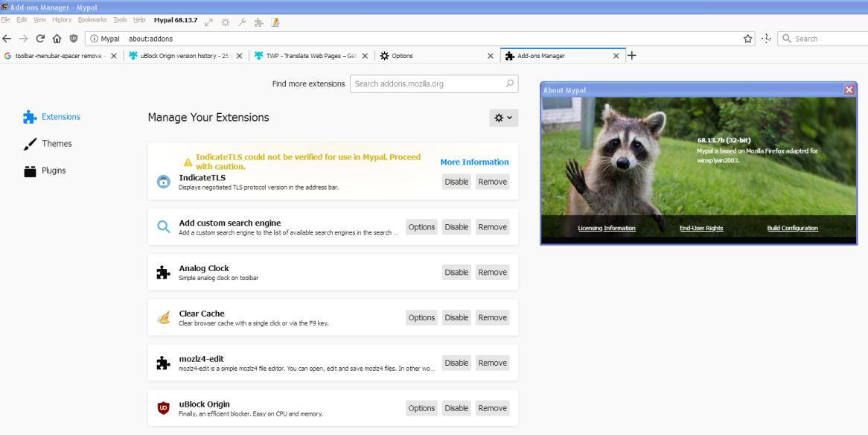Click the Search addons.mozilla.org field
This screenshot has width=868, height=435.
click(434, 84)
